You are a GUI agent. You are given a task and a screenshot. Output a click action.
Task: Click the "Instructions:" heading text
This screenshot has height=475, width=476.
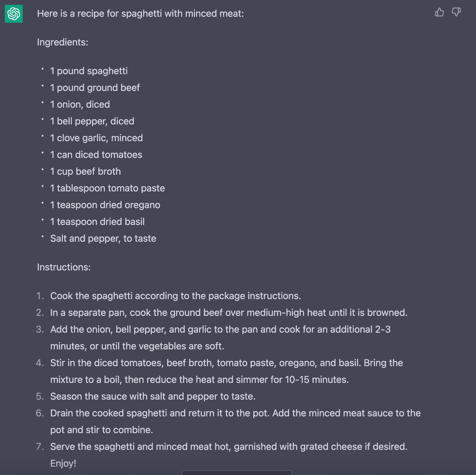point(64,267)
